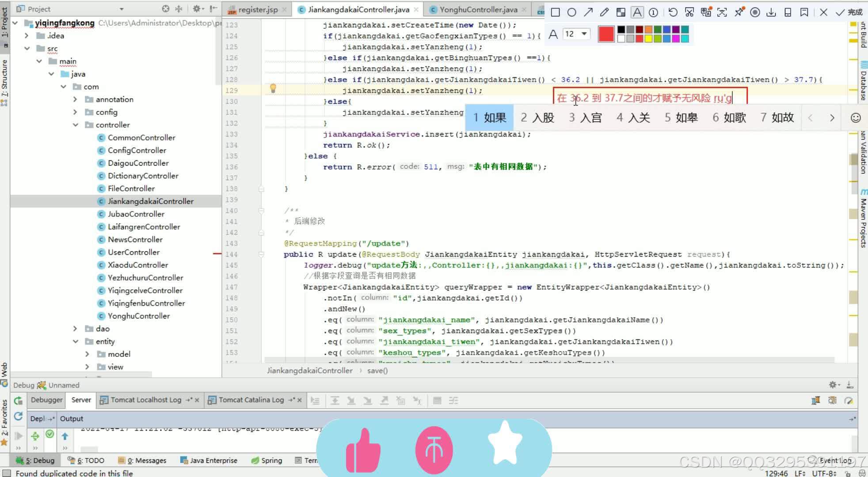Select the numbered marker tool

[653, 12]
